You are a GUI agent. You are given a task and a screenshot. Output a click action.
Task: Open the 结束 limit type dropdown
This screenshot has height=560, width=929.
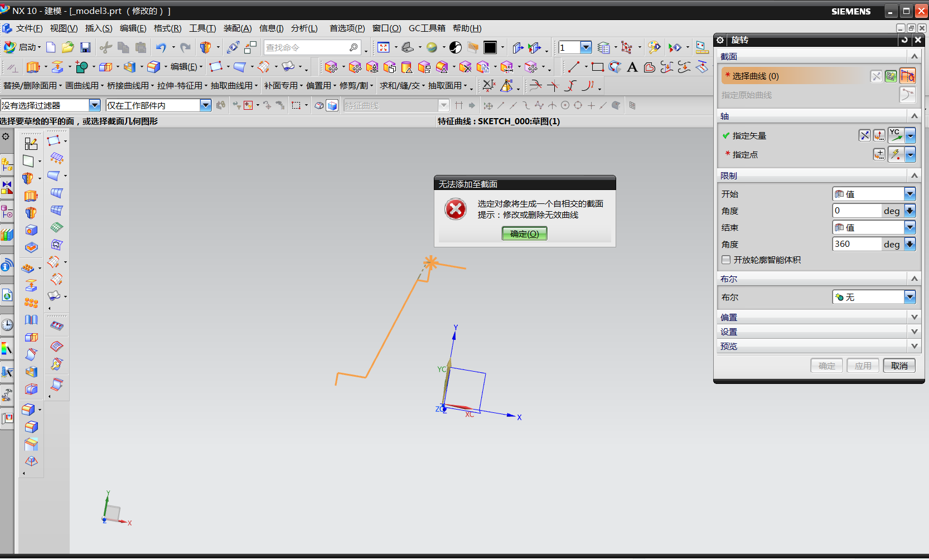tap(909, 227)
